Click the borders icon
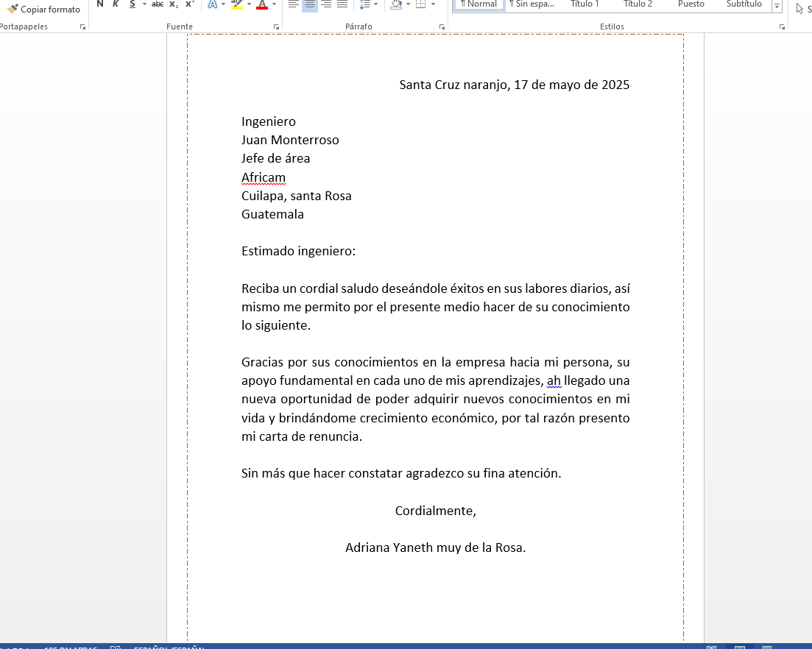 [421, 4]
